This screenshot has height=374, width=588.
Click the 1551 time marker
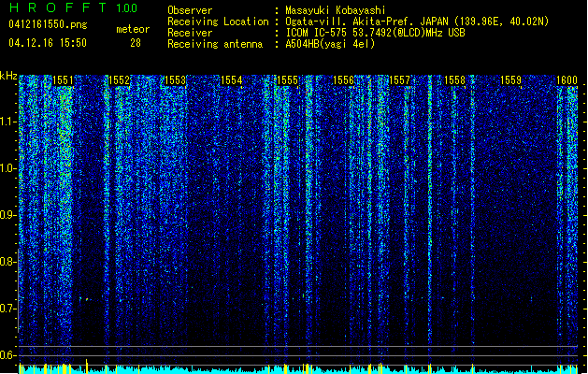[63, 80]
